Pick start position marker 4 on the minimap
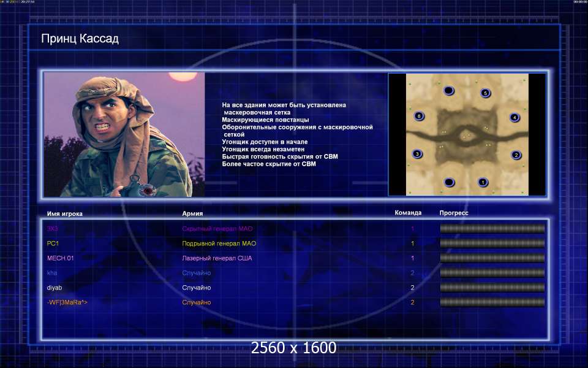This screenshot has width=588, height=368. click(x=514, y=117)
